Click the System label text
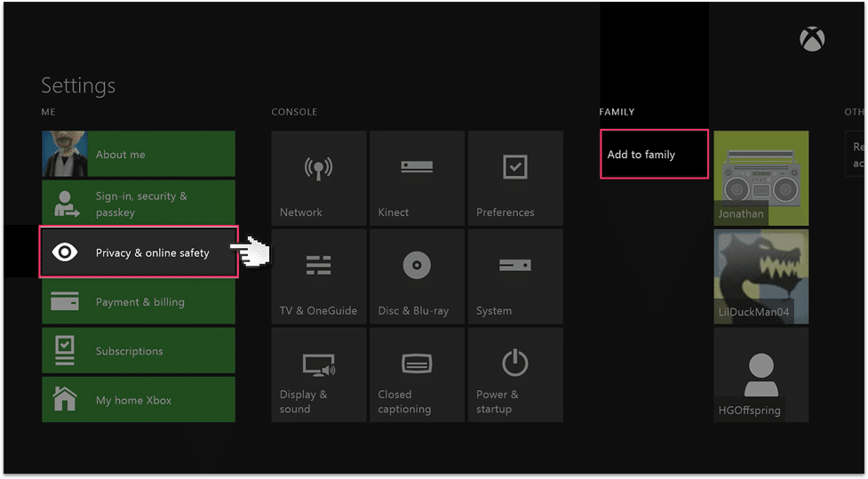 [494, 311]
